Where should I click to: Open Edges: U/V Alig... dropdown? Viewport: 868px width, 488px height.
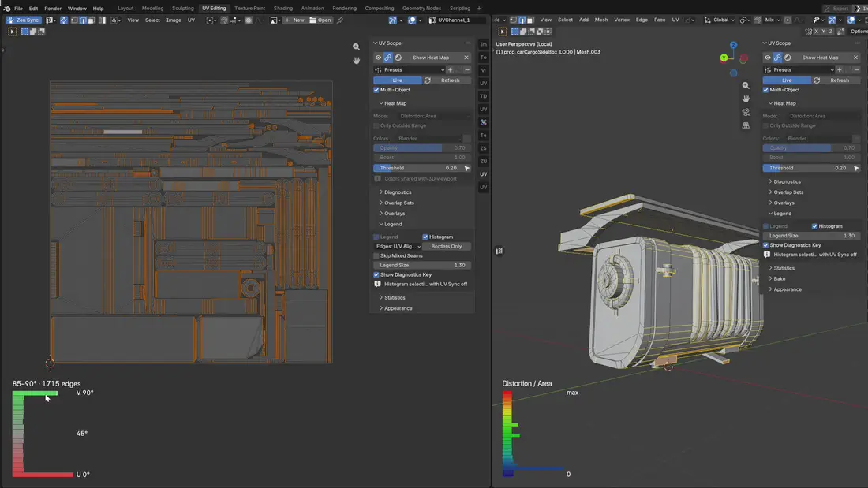tap(398, 246)
